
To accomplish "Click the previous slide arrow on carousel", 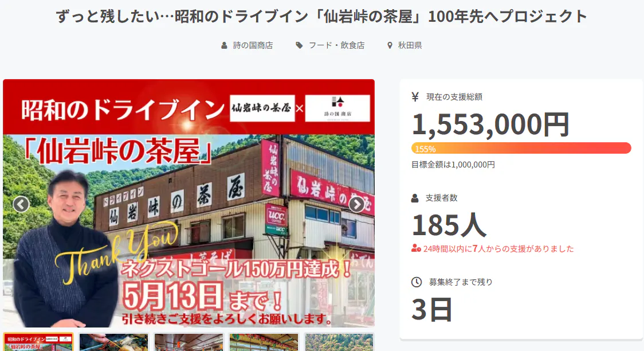I will tap(21, 204).
